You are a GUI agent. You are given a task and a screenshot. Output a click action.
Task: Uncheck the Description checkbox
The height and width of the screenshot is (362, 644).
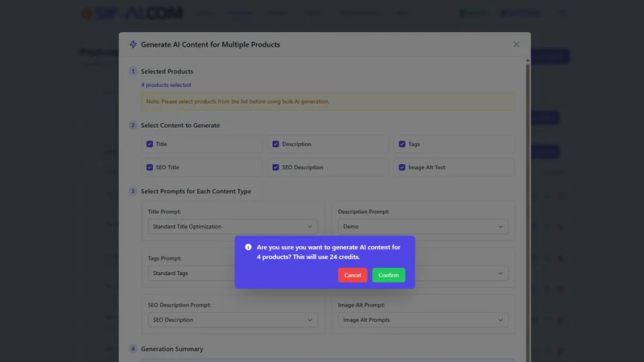point(275,144)
